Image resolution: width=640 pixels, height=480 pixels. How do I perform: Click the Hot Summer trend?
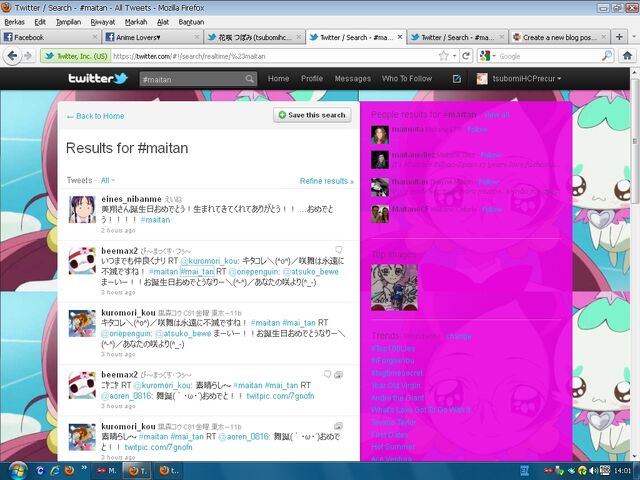[393, 447]
